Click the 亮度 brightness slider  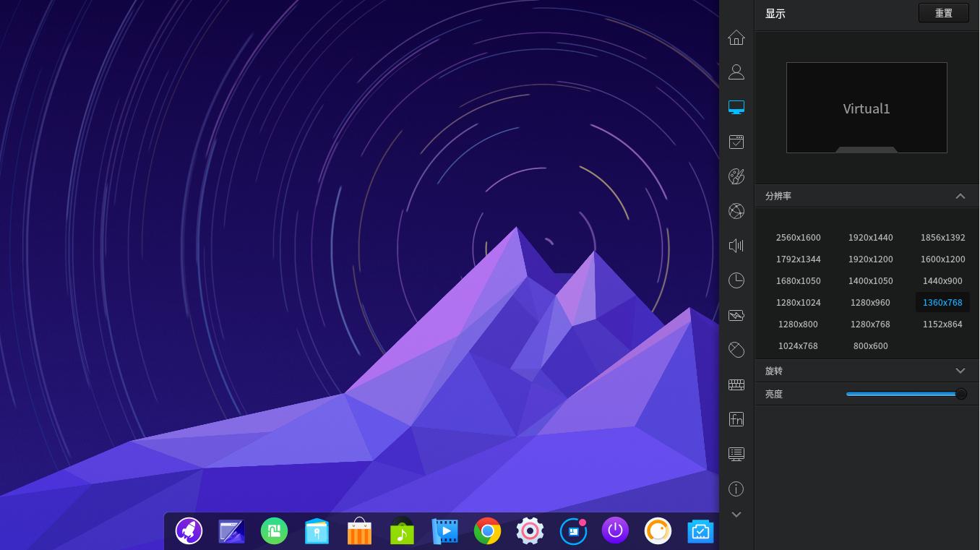pos(906,394)
